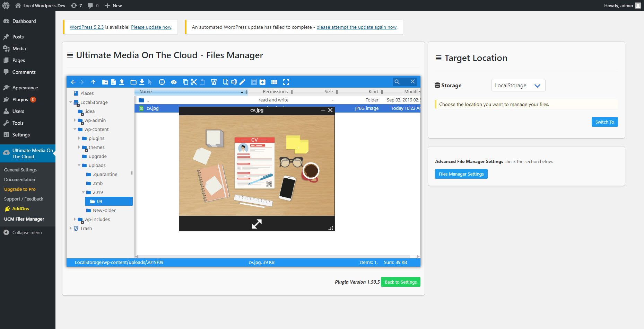Edit the file with the pencil icon

click(x=243, y=82)
